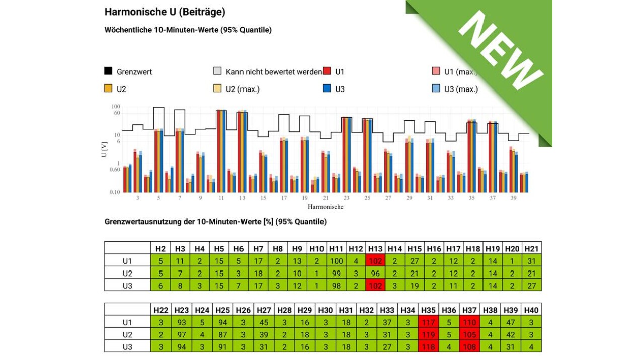644x362 pixels.
Task: Click the 97 cell in U2 row, H23
Action: pyautogui.click(x=181, y=334)
